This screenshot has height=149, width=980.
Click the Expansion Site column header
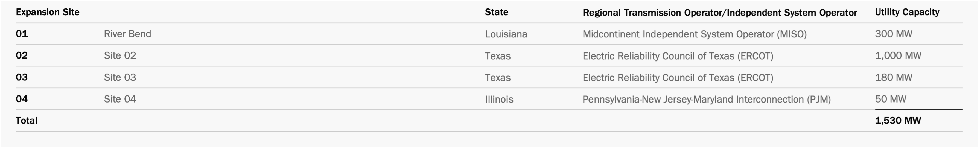tap(48, 12)
